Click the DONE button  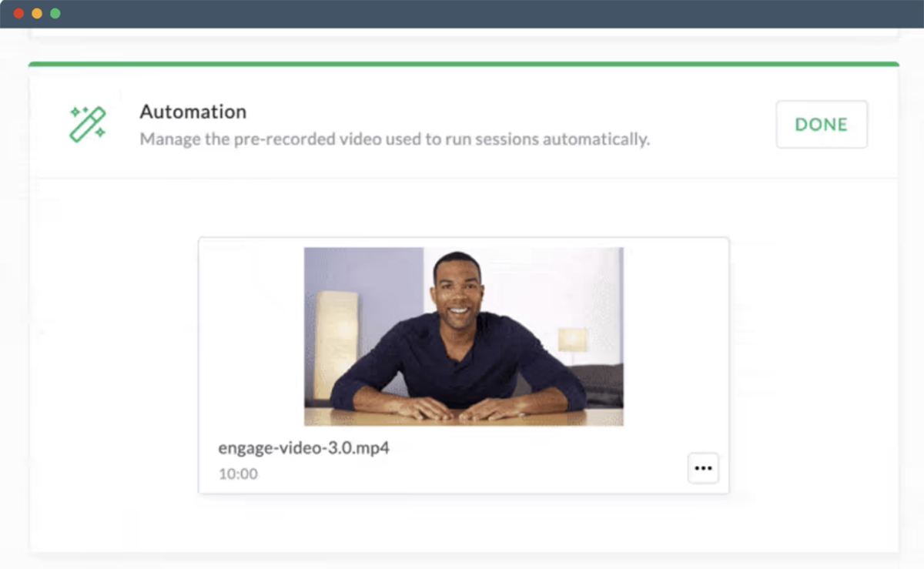pyautogui.click(x=822, y=124)
